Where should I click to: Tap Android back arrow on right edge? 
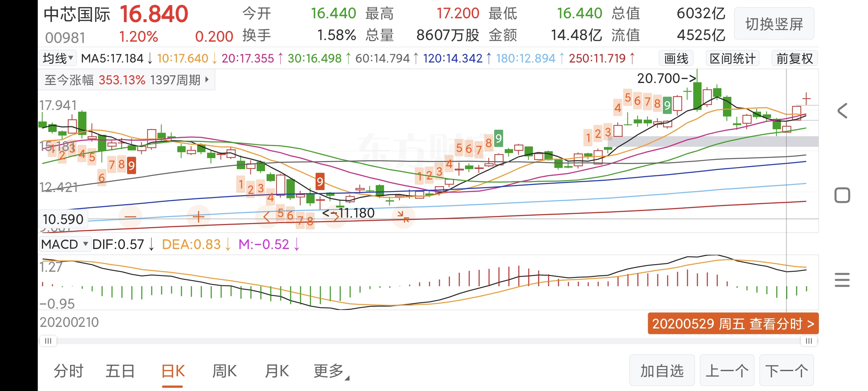coord(842,111)
